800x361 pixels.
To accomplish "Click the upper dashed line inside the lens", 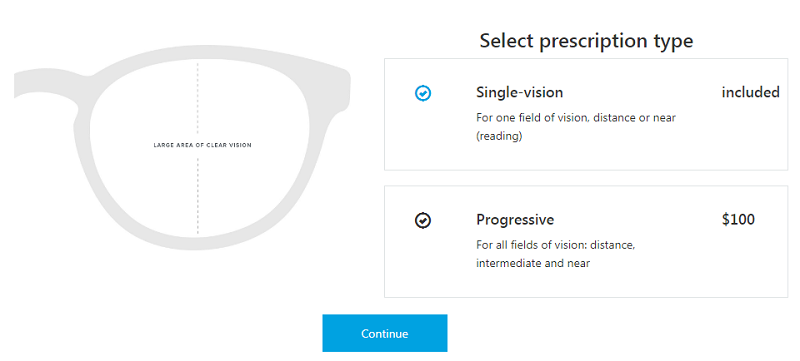I will 198,98.
